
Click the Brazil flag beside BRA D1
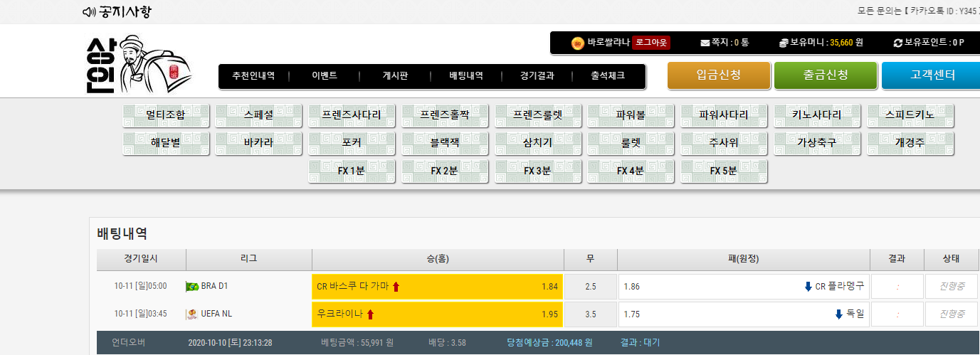(192, 287)
